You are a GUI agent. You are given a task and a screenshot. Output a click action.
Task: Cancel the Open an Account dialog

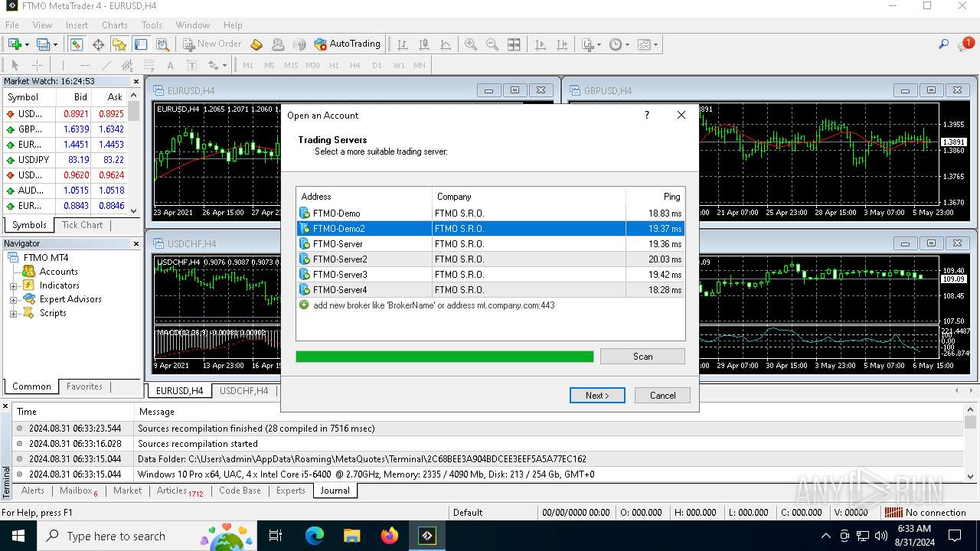tap(663, 396)
